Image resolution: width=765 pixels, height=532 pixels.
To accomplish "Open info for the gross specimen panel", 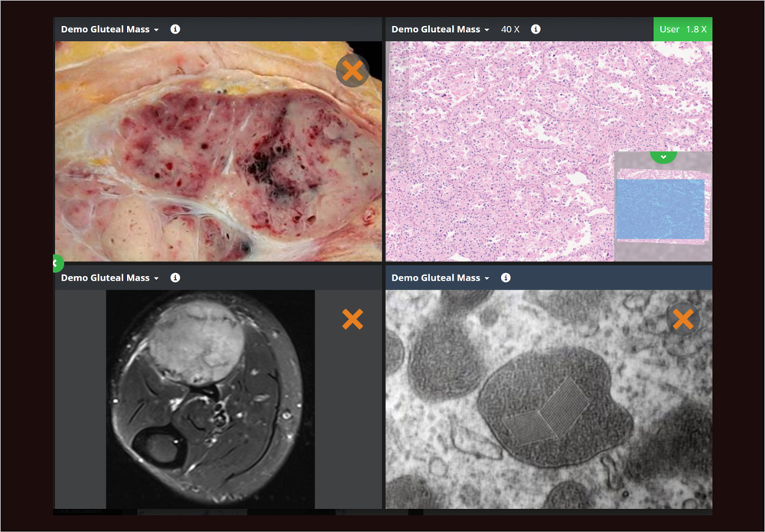I will [x=175, y=29].
